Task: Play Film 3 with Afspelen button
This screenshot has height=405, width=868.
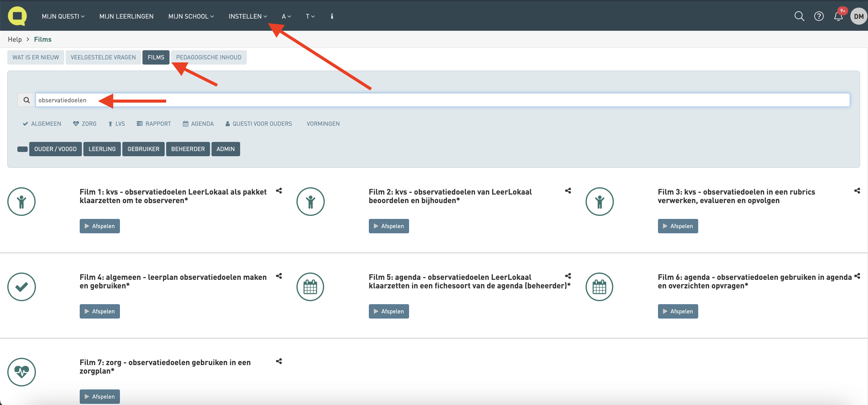Action: pyautogui.click(x=677, y=226)
